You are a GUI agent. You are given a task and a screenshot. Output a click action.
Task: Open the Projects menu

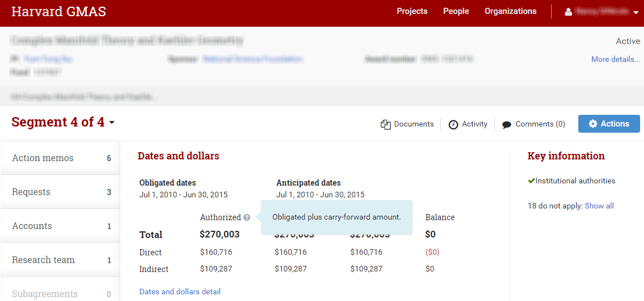(412, 12)
